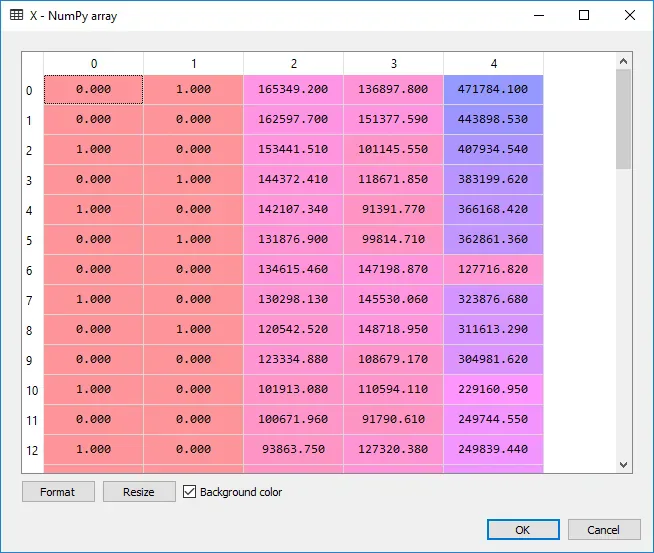Click the NumPy array table icon in title bar
This screenshot has width=654, height=553.
[17, 15]
